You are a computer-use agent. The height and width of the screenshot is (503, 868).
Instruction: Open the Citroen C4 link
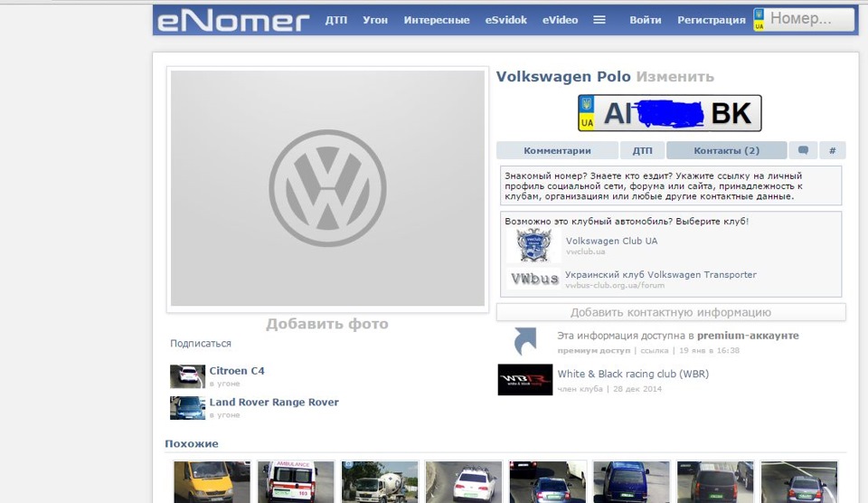(x=237, y=371)
